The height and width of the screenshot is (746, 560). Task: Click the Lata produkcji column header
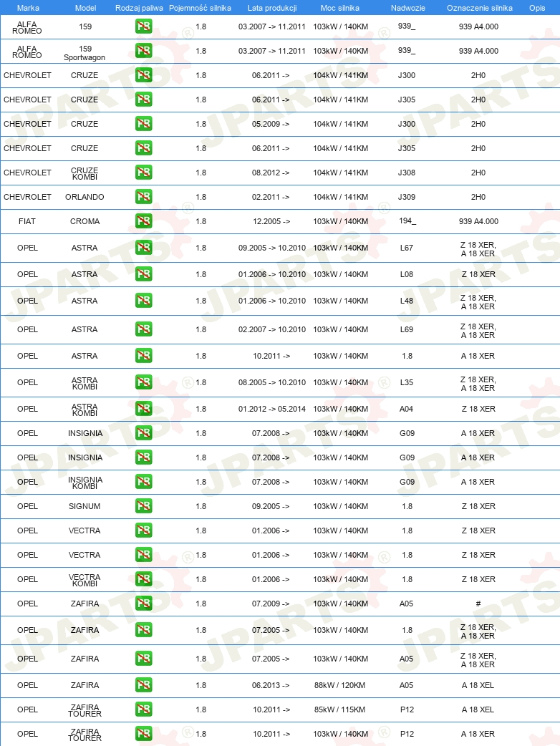point(272,8)
